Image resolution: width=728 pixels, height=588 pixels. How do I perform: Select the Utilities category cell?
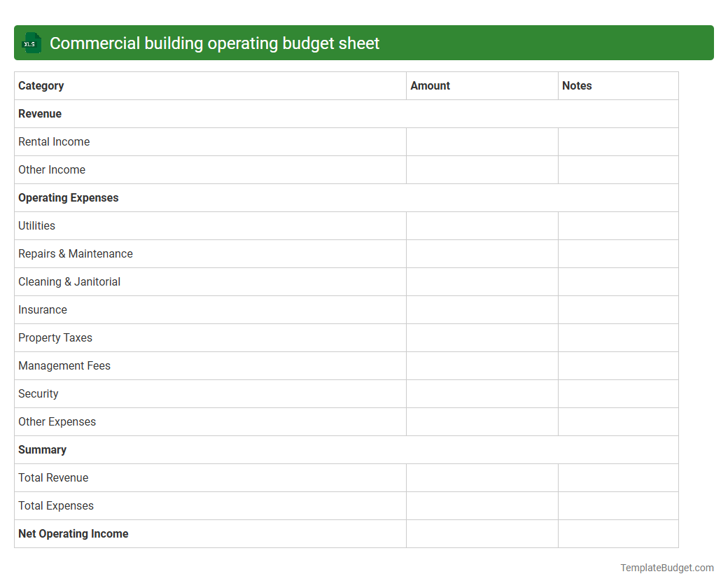pos(36,225)
